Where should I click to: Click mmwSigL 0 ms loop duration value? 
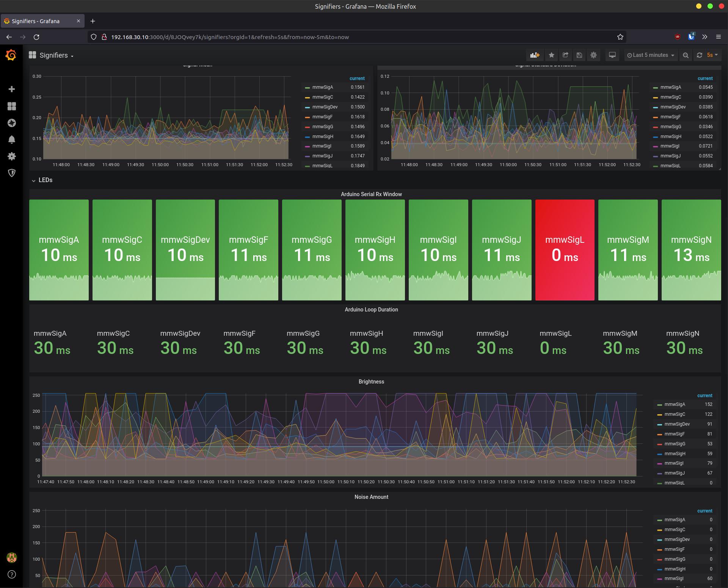pyautogui.click(x=553, y=348)
